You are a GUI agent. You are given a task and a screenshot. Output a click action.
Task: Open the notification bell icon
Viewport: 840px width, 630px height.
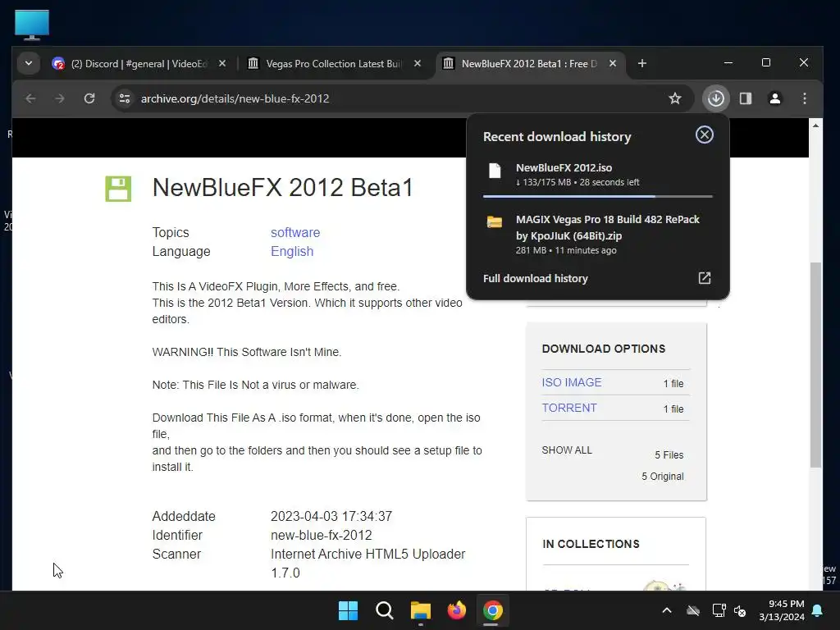click(818, 610)
